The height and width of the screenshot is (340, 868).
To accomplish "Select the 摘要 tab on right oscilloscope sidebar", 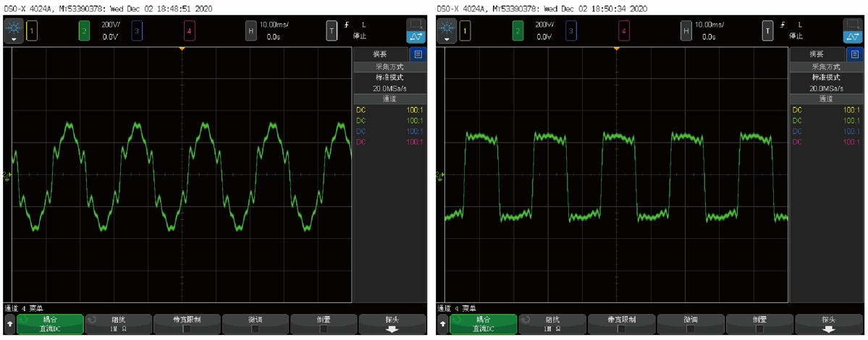I will pyautogui.click(x=817, y=54).
